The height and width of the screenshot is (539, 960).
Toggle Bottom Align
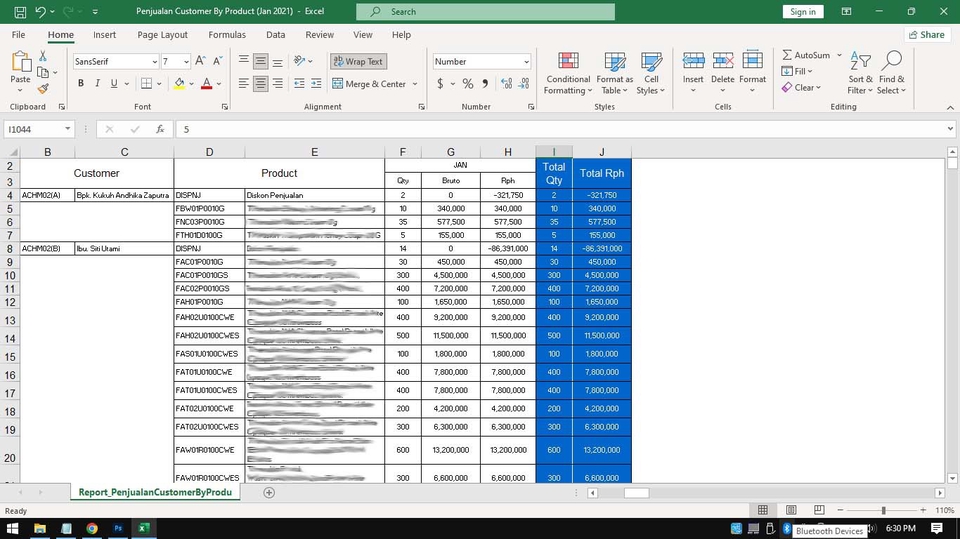tap(277, 61)
